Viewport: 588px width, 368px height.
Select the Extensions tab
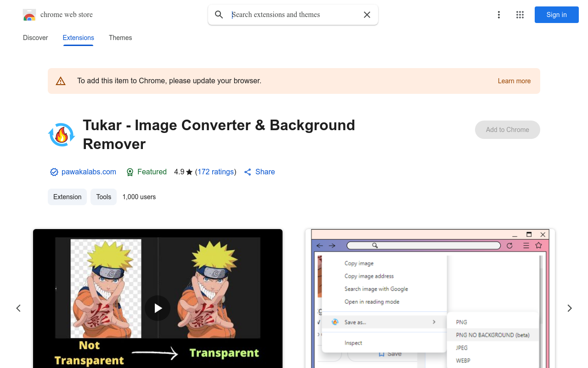click(x=79, y=38)
